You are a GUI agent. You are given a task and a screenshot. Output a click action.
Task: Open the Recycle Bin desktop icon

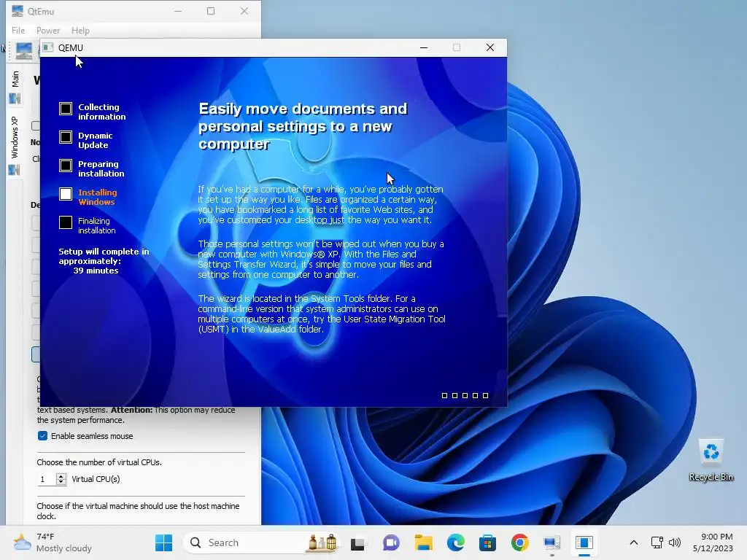pos(711,460)
